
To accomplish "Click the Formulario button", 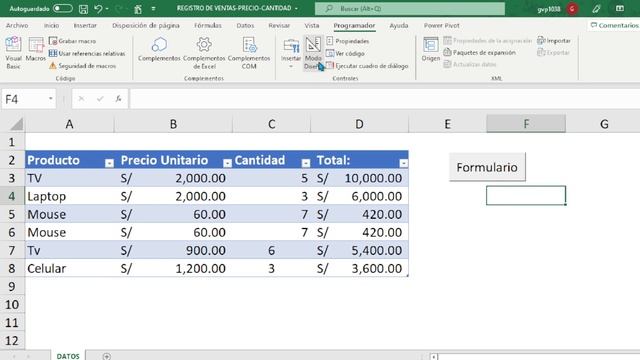I will [x=487, y=167].
